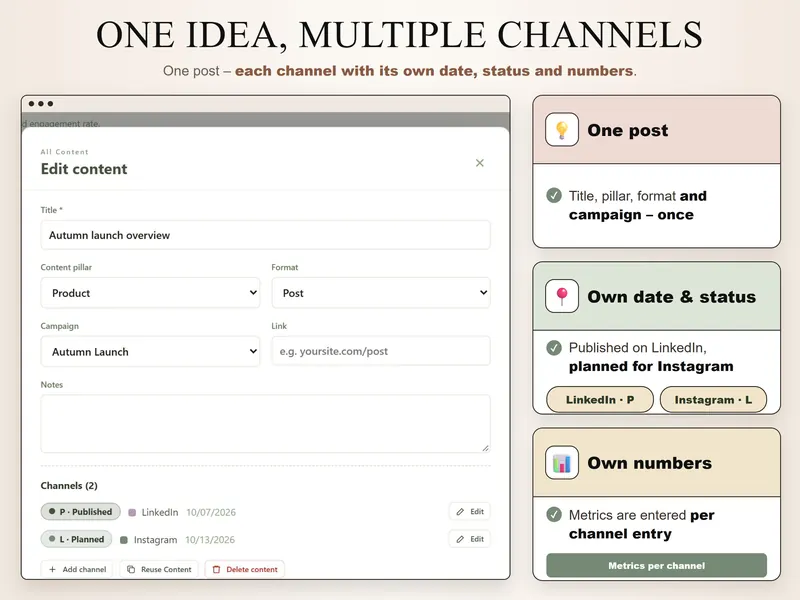Click the One post card heading

pyautogui.click(x=628, y=130)
